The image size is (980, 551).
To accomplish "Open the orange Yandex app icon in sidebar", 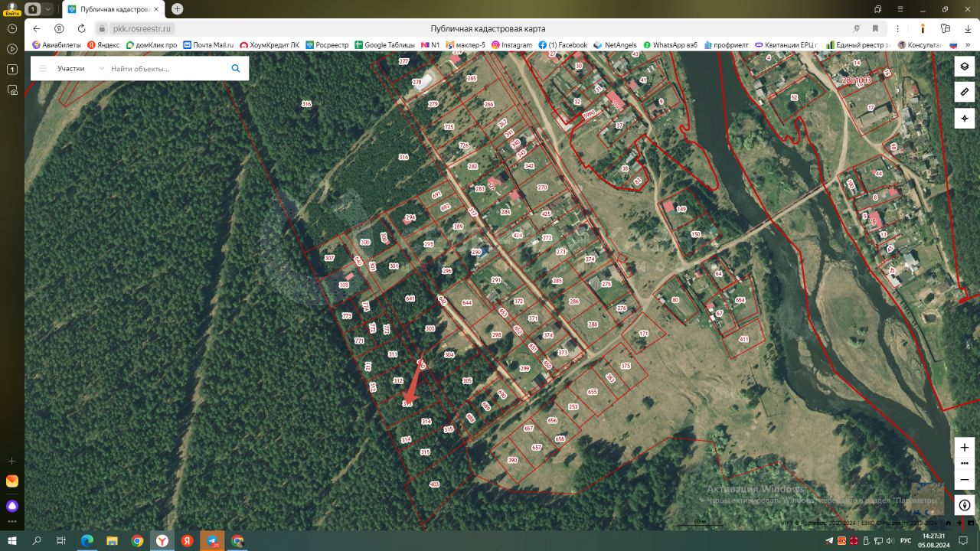I will (x=12, y=481).
